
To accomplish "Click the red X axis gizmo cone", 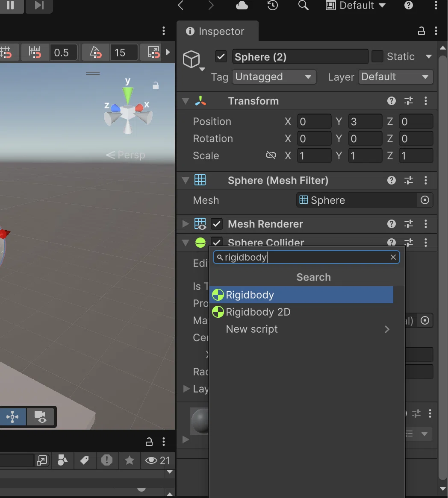I will (x=139, y=108).
